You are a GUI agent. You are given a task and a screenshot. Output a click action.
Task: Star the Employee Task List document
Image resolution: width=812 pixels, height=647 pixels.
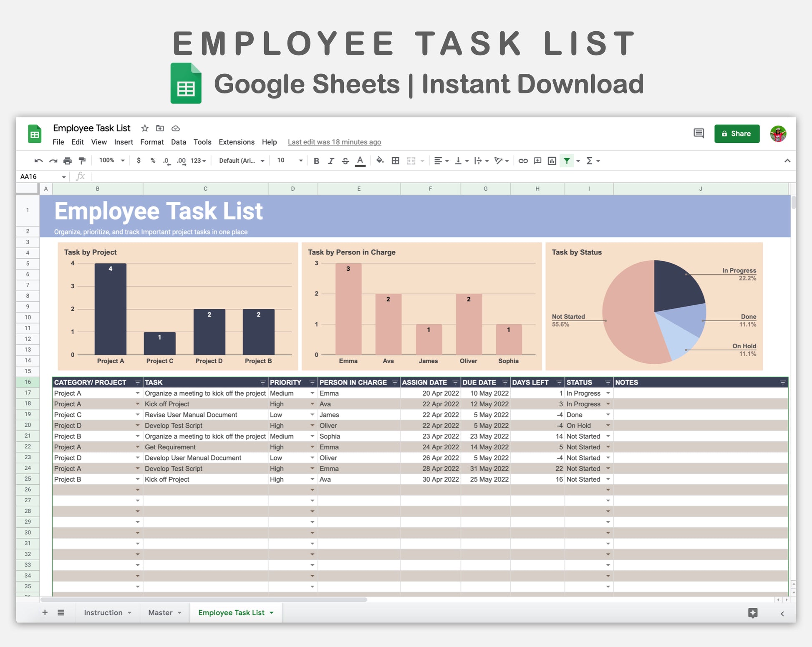pyautogui.click(x=145, y=128)
